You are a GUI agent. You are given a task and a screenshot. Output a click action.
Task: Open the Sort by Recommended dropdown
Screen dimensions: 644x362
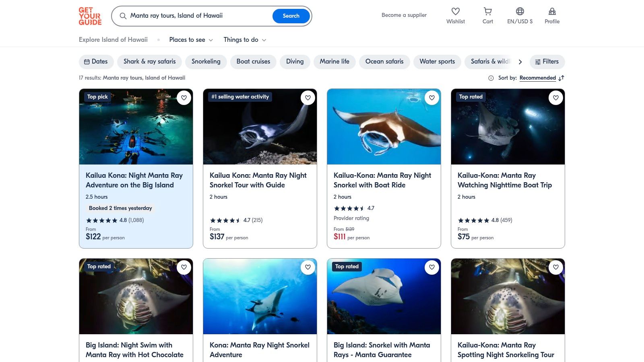[537, 78]
